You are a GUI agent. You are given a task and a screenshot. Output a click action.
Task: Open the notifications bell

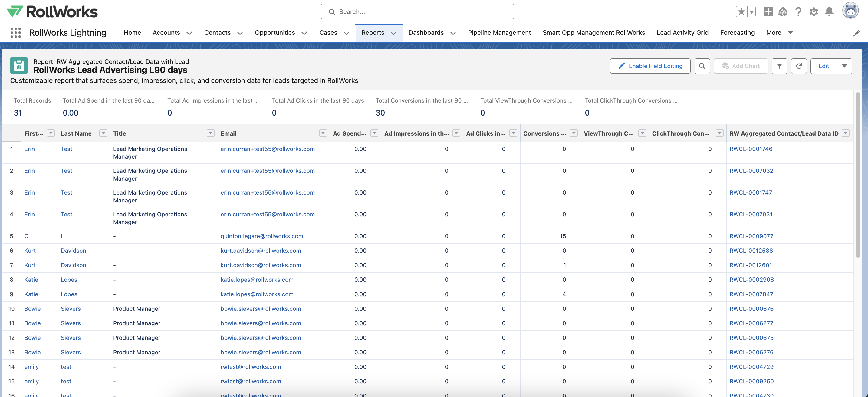pyautogui.click(x=829, y=12)
